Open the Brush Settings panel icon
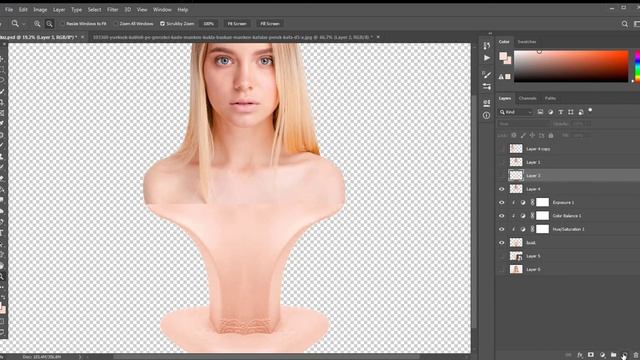Screen dimensions: 640x360 (x=487, y=74)
